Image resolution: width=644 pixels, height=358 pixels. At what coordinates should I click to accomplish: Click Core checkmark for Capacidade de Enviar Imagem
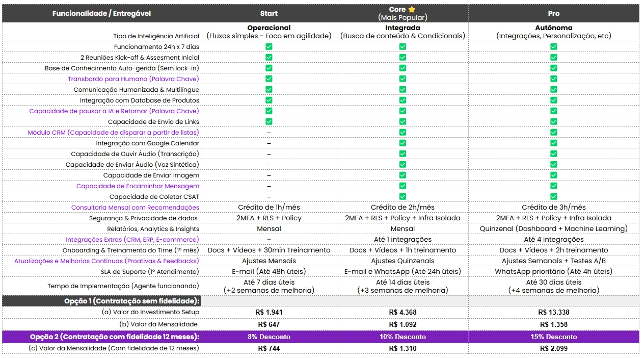click(403, 175)
